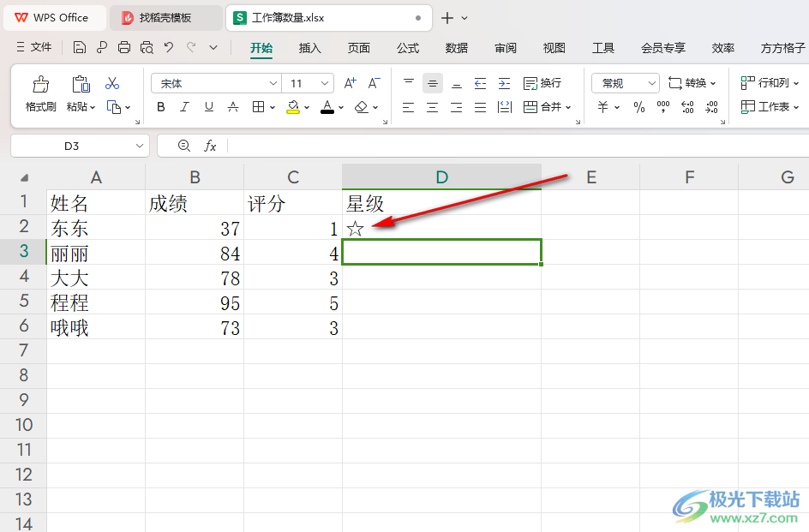Click the formula bar input field
Screen dimensions: 809x532
click(x=518, y=146)
